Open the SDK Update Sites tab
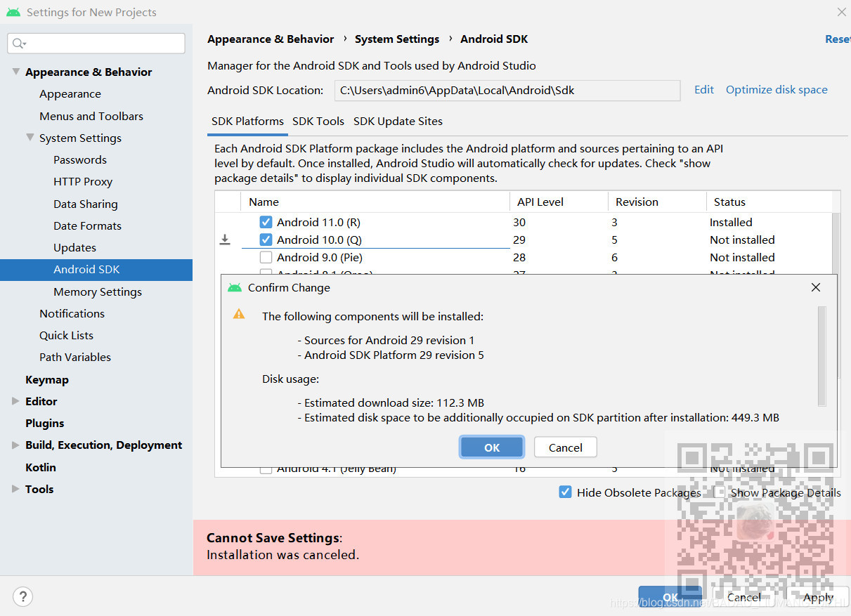Viewport: 851px width, 616px height. [398, 121]
